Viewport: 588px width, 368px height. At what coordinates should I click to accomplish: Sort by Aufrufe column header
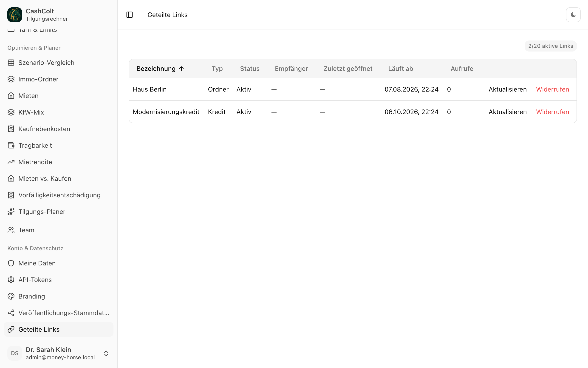462,69
